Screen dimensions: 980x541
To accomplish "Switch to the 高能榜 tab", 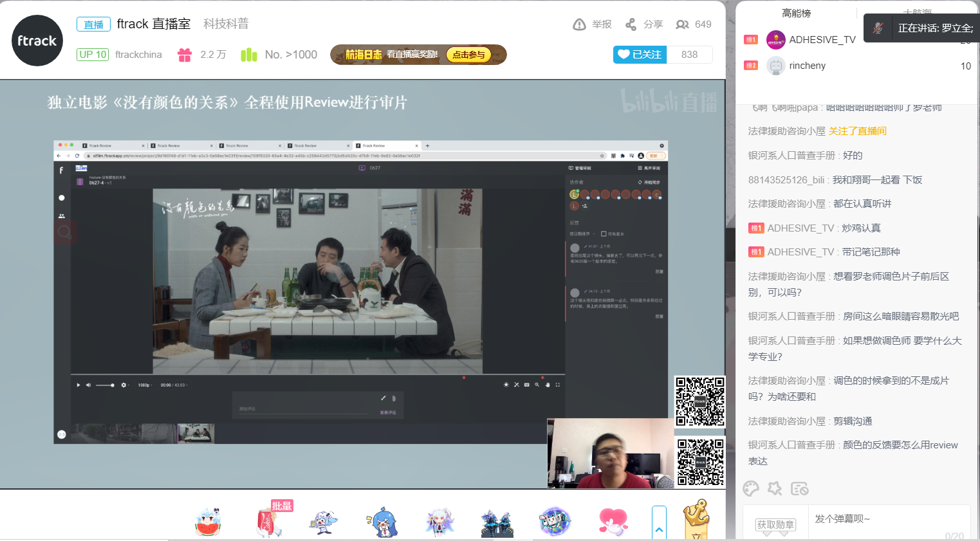I will 796,13.
